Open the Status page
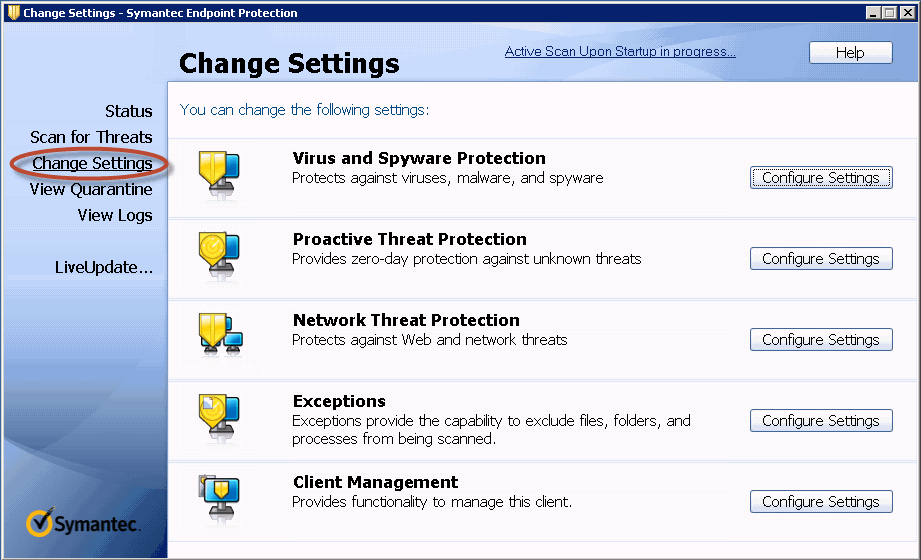 click(128, 111)
